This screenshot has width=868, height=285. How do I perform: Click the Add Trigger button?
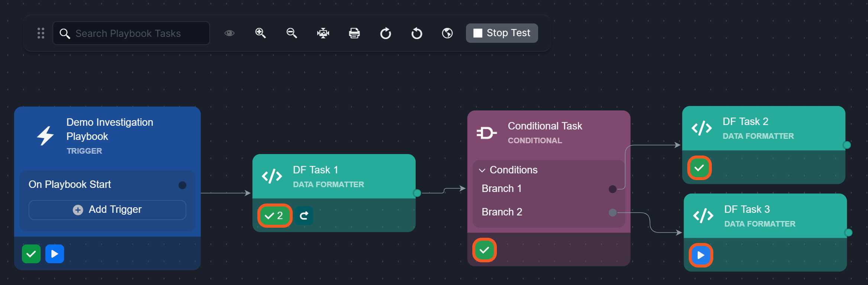[107, 210]
